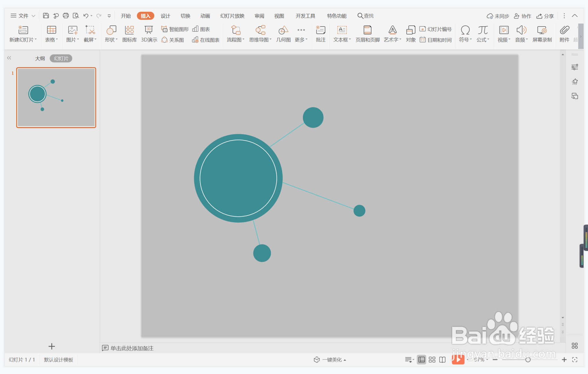
Task: Open the 设计 design tab
Action: tap(165, 16)
